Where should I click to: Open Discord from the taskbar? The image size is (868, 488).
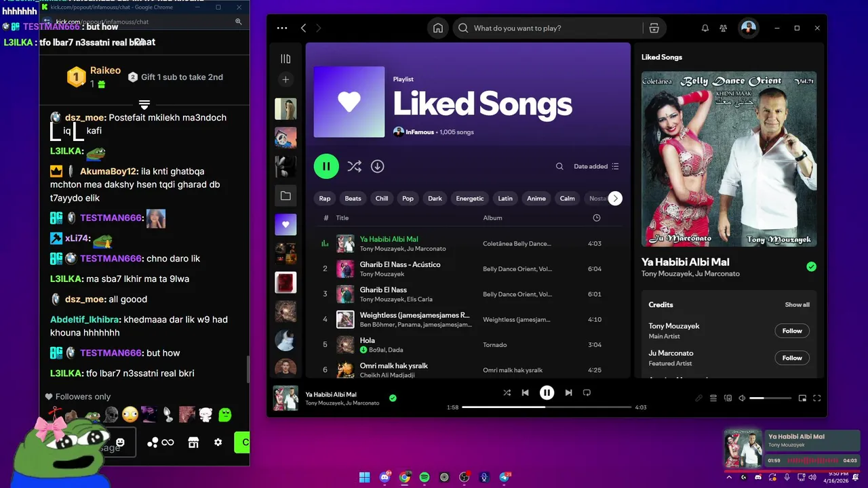point(385,477)
